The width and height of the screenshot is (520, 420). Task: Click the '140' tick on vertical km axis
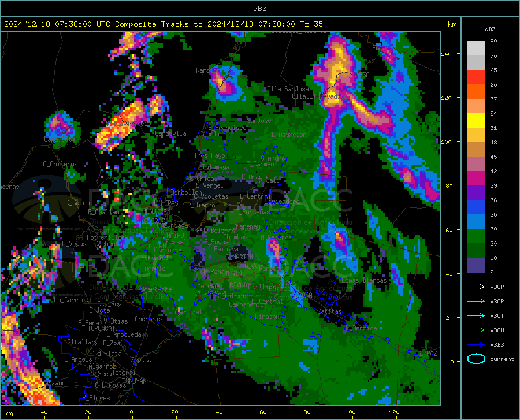[447, 54]
